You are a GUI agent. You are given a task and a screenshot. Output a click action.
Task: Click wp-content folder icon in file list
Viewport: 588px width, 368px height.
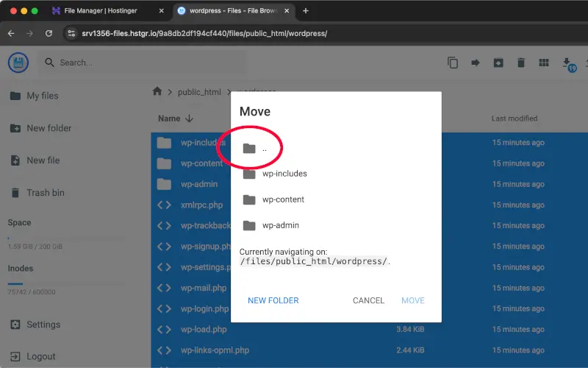coord(164,163)
